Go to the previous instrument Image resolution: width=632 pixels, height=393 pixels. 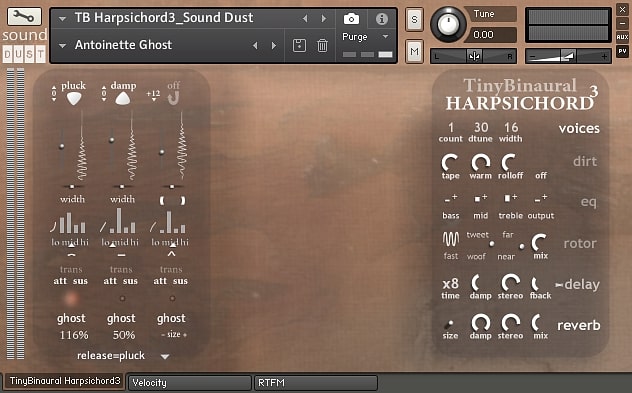[x=305, y=19]
